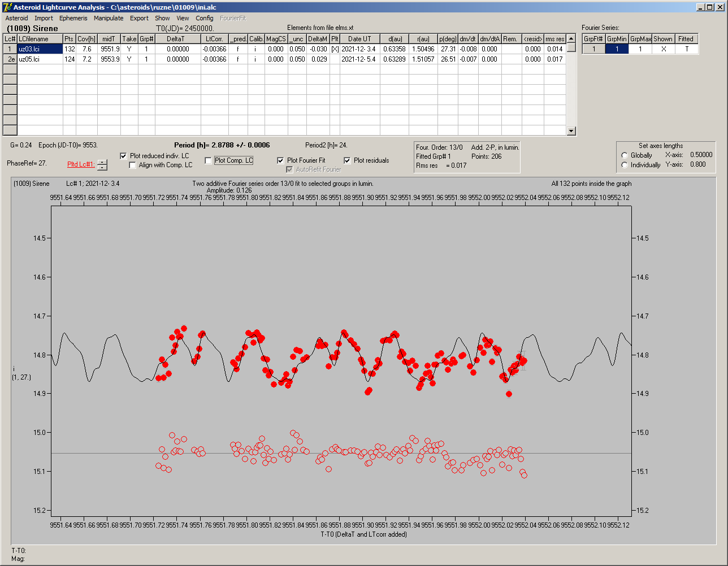Click the Period [h] value 2.8788

[222, 145]
